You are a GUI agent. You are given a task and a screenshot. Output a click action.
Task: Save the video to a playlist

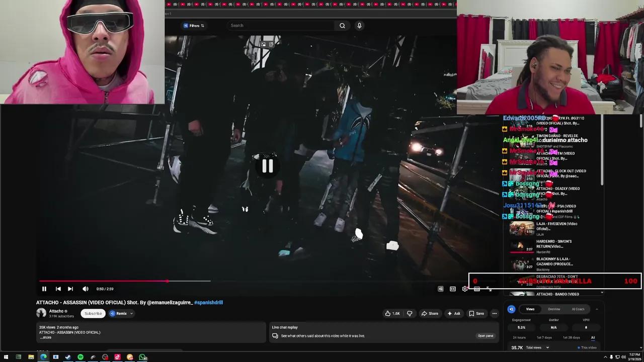pos(476,313)
